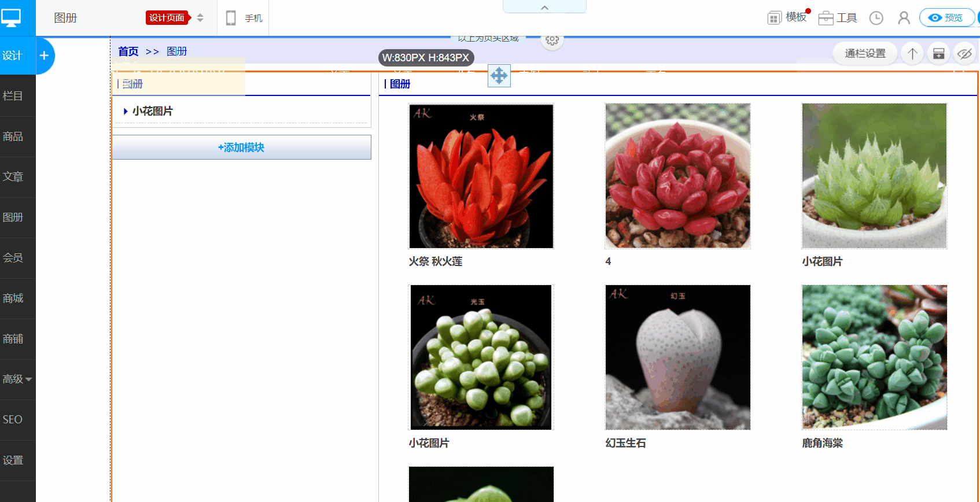This screenshot has height=502, width=980.
Task: Click the 预览 preview button
Action: point(946,18)
